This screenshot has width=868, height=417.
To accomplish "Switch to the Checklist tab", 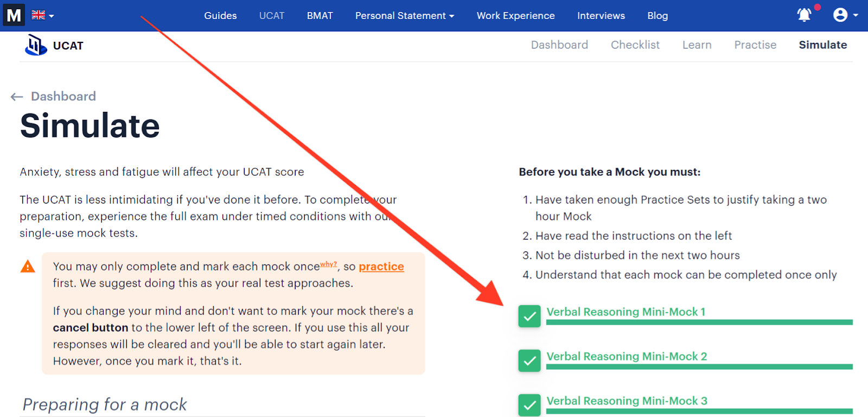I will pos(635,45).
